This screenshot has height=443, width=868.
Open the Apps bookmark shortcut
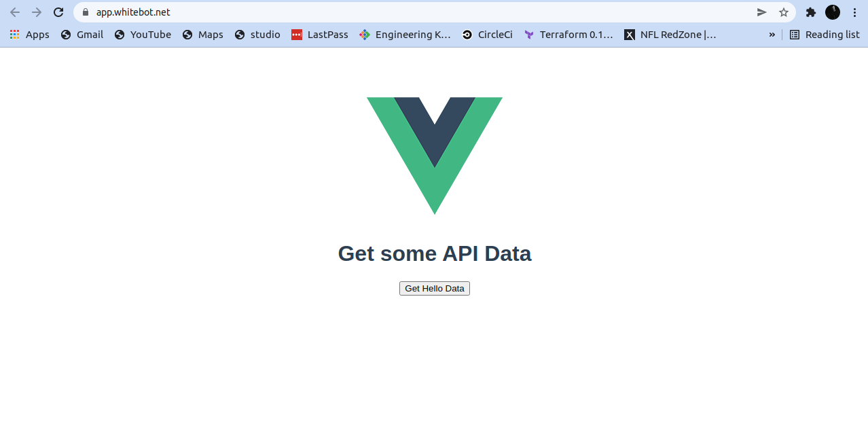[x=29, y=35]
